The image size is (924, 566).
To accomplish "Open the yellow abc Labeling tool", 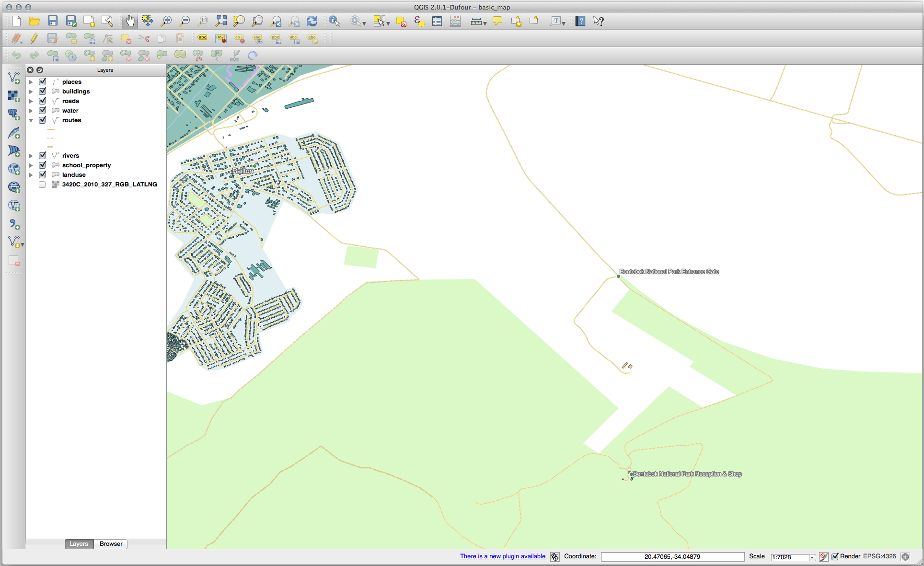I will click(x=202, y=38).
